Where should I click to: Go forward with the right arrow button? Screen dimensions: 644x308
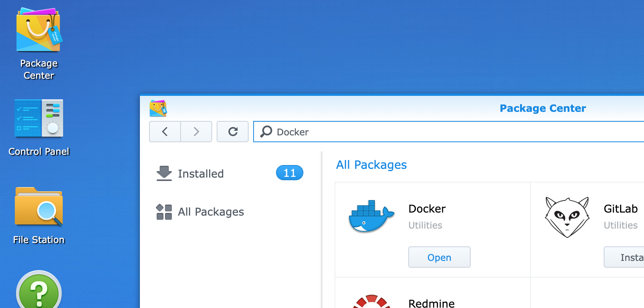coord(196,132)
